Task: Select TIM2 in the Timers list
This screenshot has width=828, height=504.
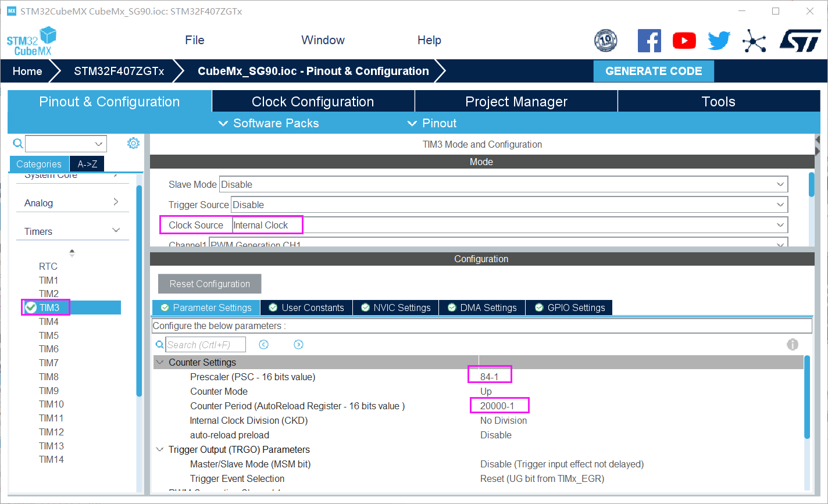Action: click(x=49, y=294)
